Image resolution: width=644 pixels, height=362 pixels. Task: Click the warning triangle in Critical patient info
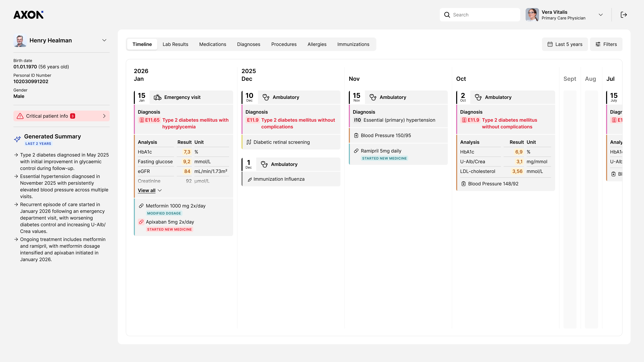[x=20, y=116]
